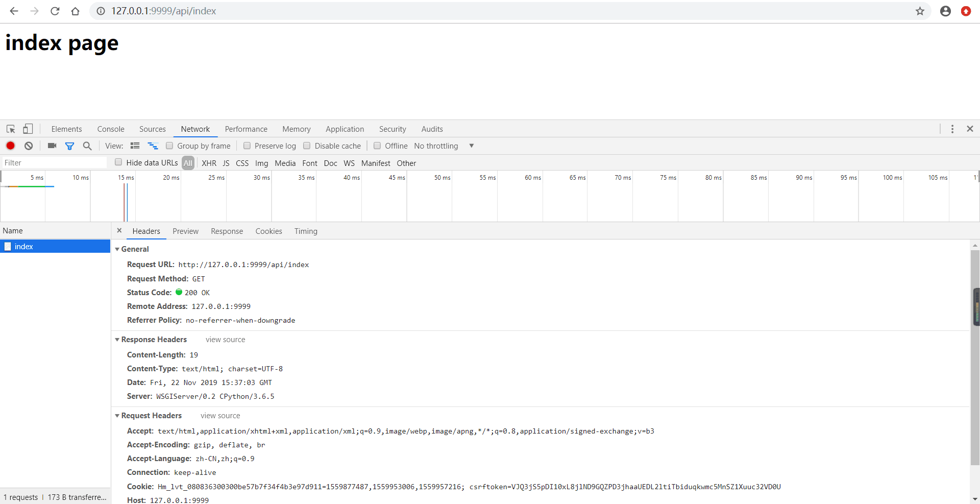This screenshot has width=980, height=504.
Task: Toggle device toolbar mode
Action: pyautogui.click(x=28, y=129)
